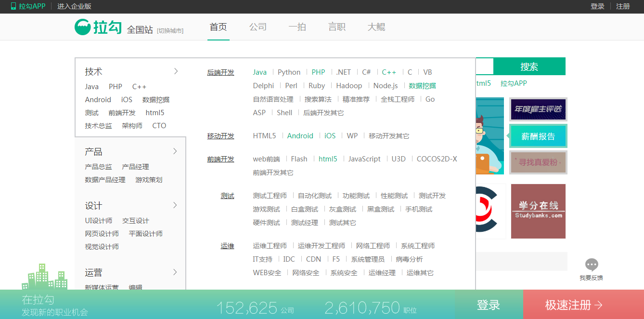Viewport: 644px width, 319px height.
Task: Click 进入企业版 in top bar
Action: pyautogui.click(x=74, y=6)
